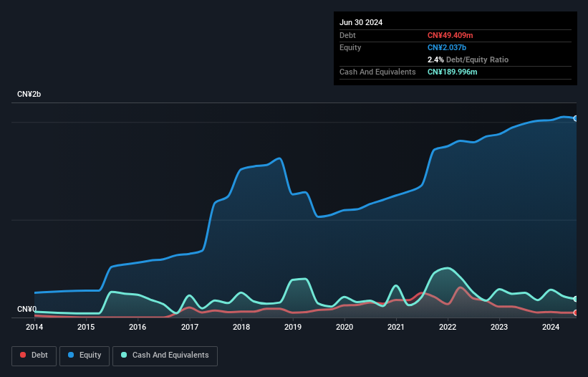Click the CN¥2b y-axis label
Image resolution: width=588 pixels, height=377 pixels.
29,95
